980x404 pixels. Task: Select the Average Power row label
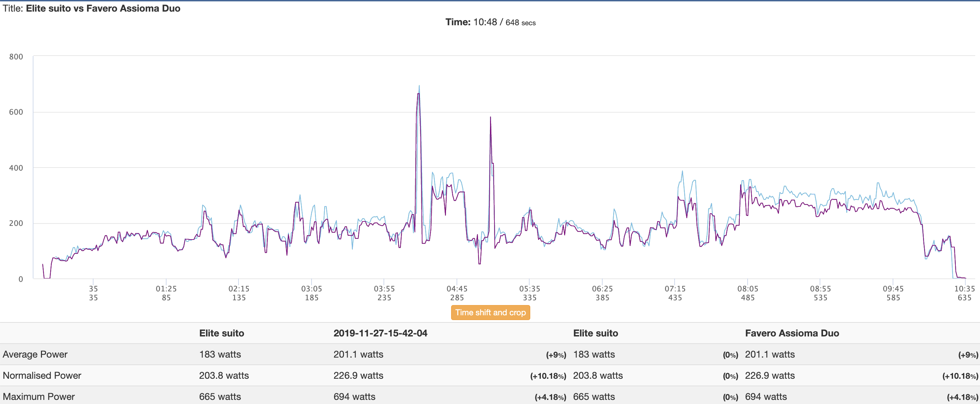pos(35,354)
